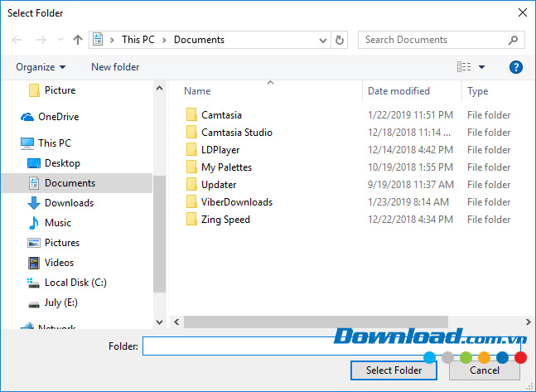Sort by the Date modified column header
The width and height of the screenshot is (536, 392).
tap(398, 91)
